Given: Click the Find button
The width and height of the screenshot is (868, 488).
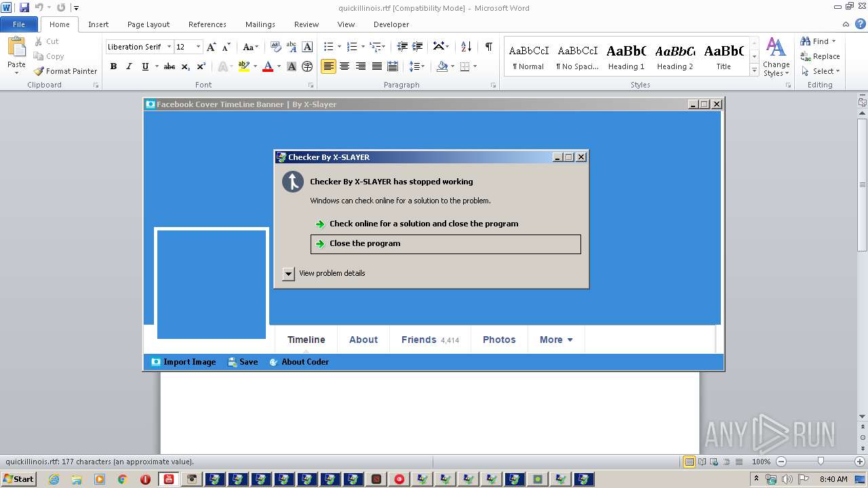Looking at the screenshot, I should [x=818, y=41].
